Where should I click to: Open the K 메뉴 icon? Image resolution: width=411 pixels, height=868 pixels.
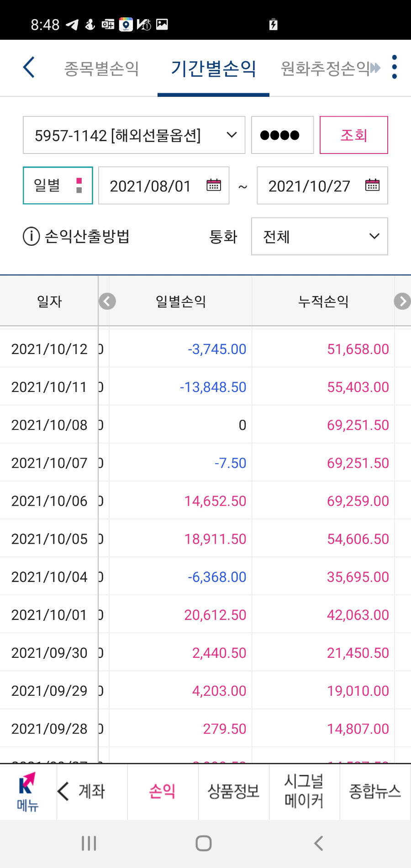pos(28,792)
